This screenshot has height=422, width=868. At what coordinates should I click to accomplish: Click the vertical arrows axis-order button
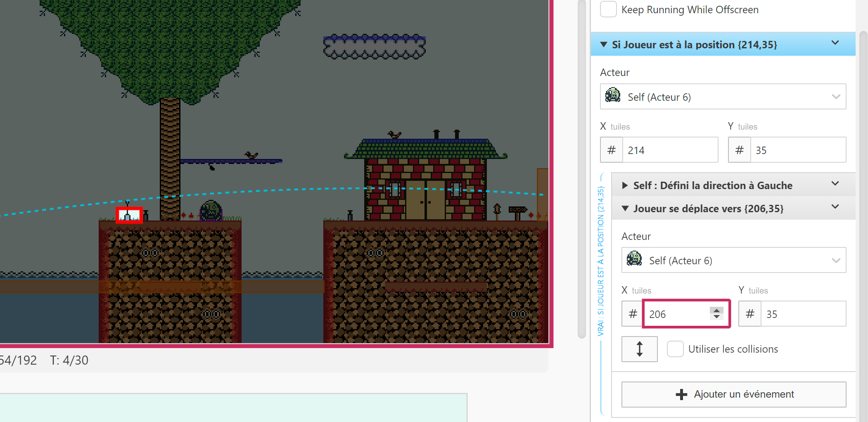tap(639, 349)
